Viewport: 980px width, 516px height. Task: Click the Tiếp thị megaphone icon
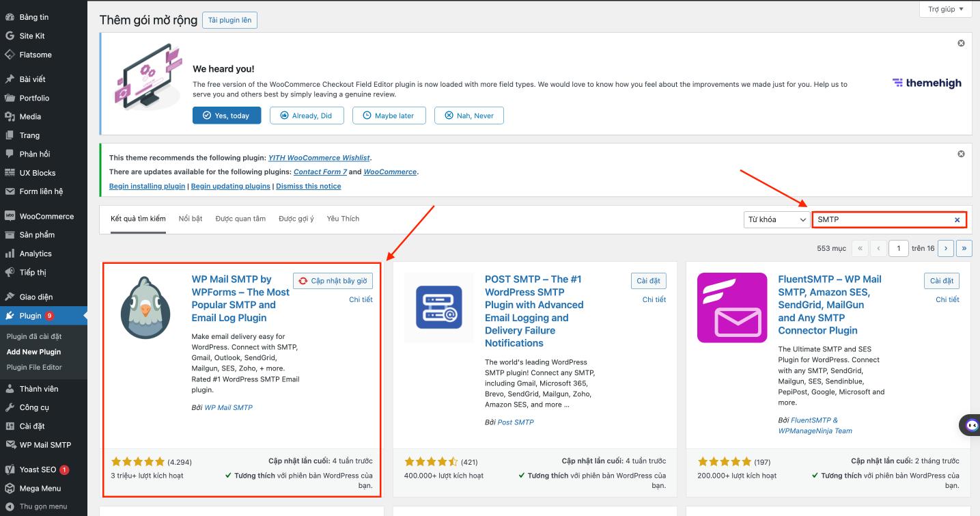[x=10, y=272]
